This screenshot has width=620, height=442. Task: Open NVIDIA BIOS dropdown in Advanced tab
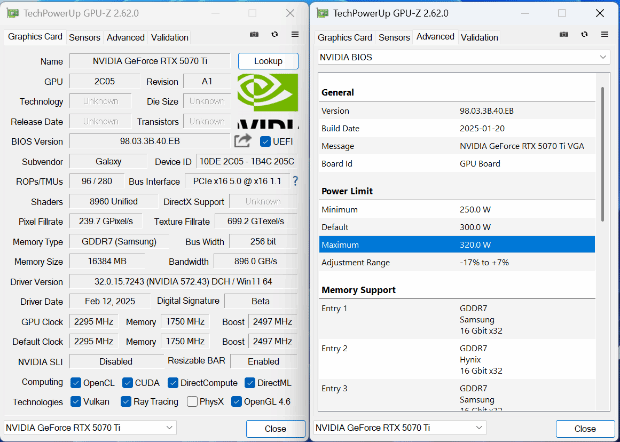[x=464, y=57]
